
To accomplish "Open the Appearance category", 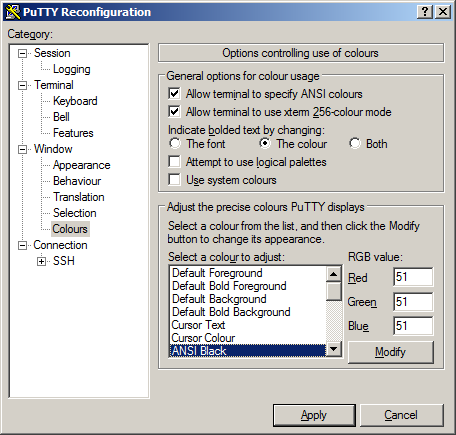I will 81,165.
